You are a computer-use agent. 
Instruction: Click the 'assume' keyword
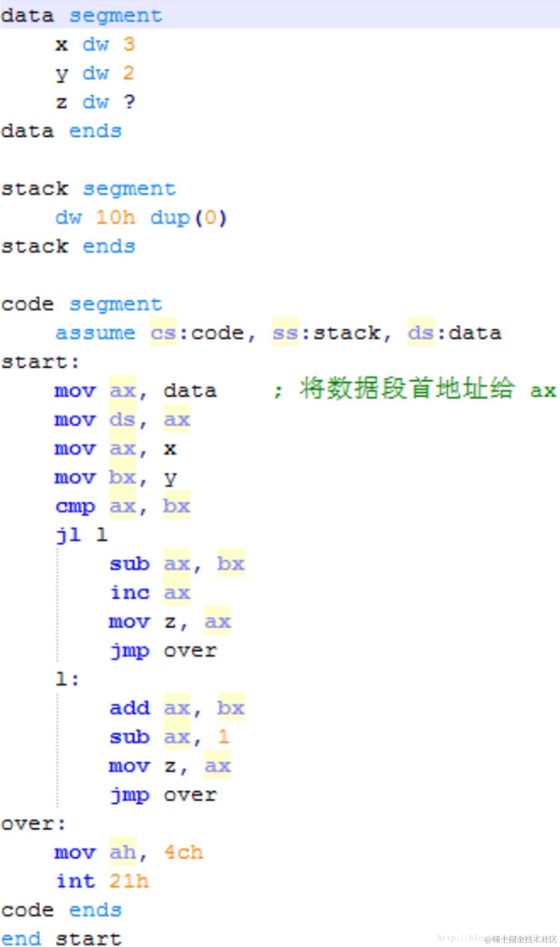pyautogui.click(x=95, y=333)
